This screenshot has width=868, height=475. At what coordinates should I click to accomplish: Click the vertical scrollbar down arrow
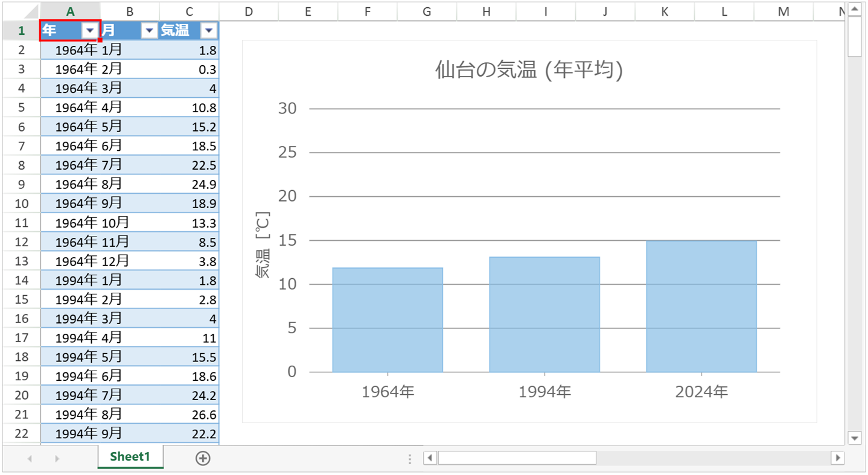point(854,438)
